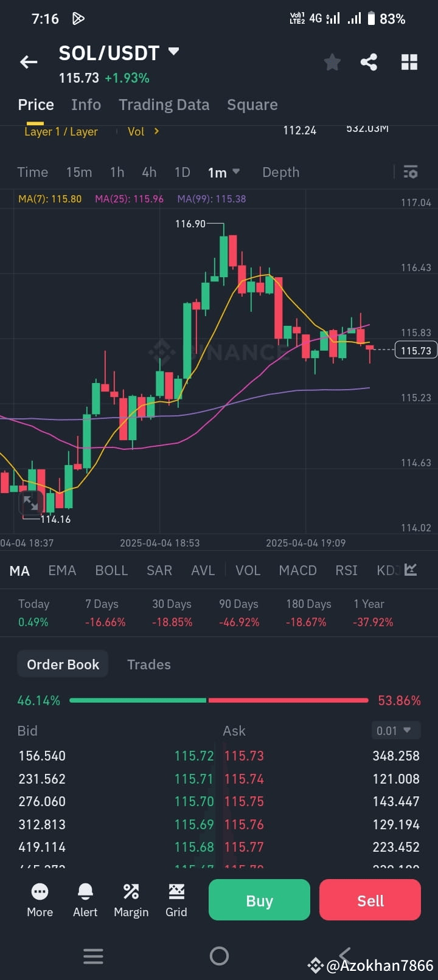Viewport: 438px width, 980px height.
Task: Expand the Vol chevron link
Action: [144, 131]
